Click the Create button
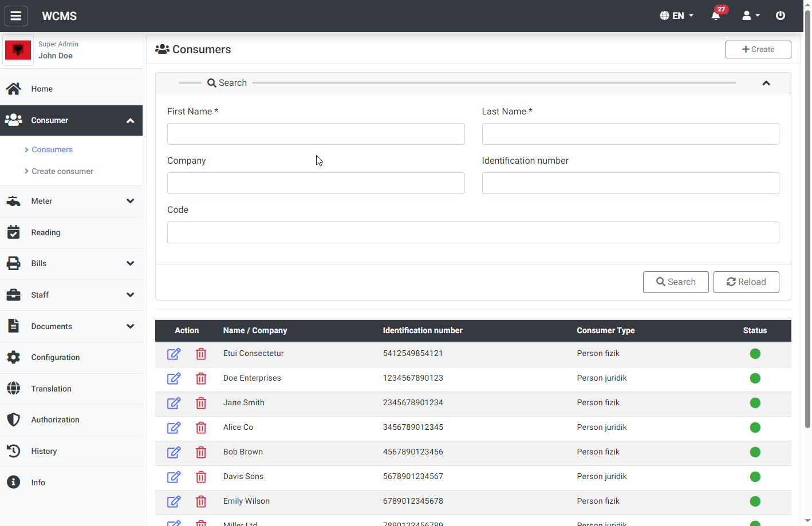 758,49
